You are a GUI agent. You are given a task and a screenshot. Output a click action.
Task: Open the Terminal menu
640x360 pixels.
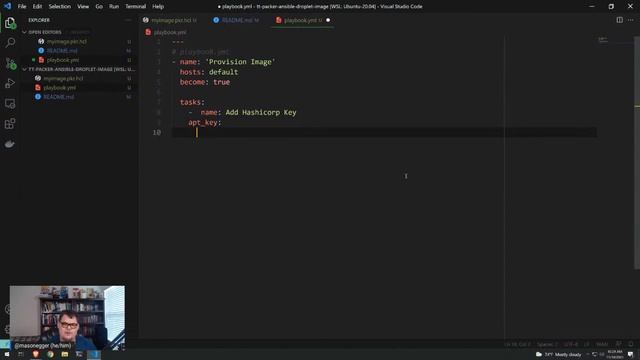click(x=136, y=7)
